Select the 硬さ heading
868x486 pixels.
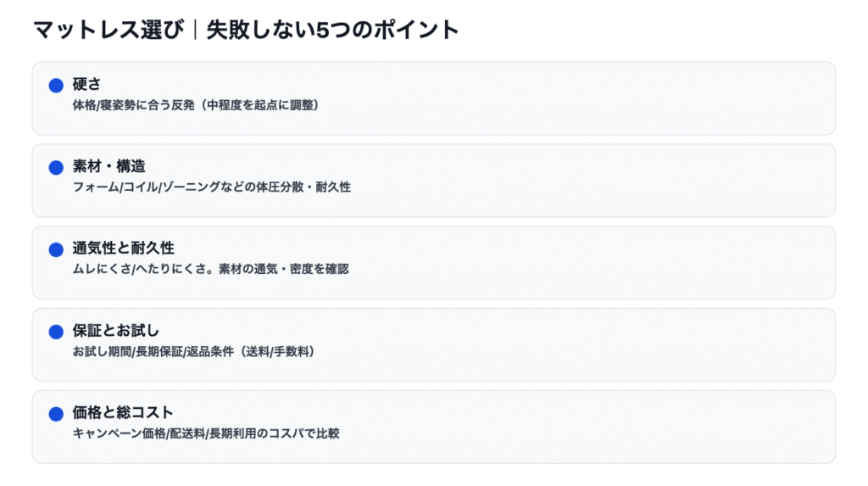click(x=86, y=84)
